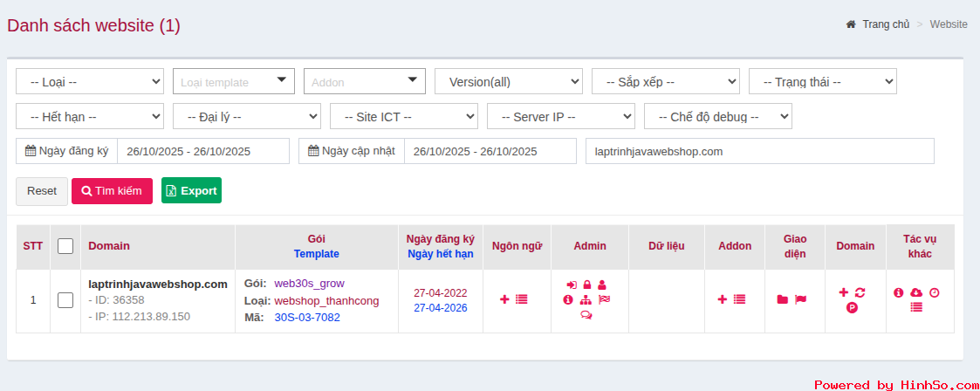Open the '-- Chế độ debug --' dropdown
This screenshot has height=391, width=980.
(718, 116)
